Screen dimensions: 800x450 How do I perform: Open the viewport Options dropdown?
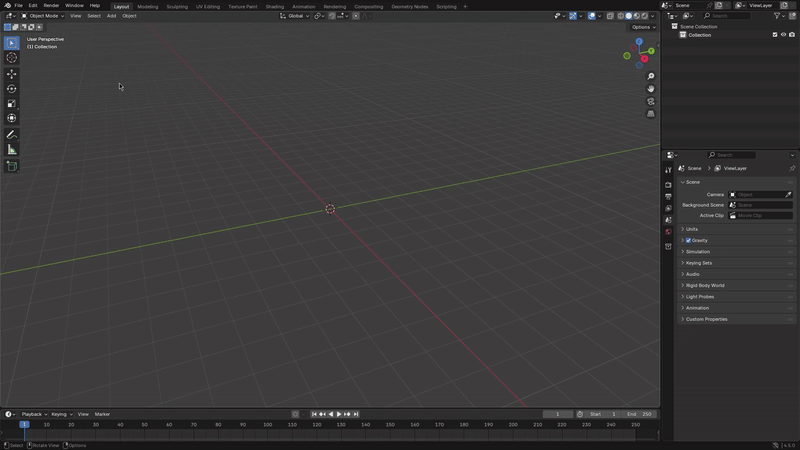tap(643, 27)
